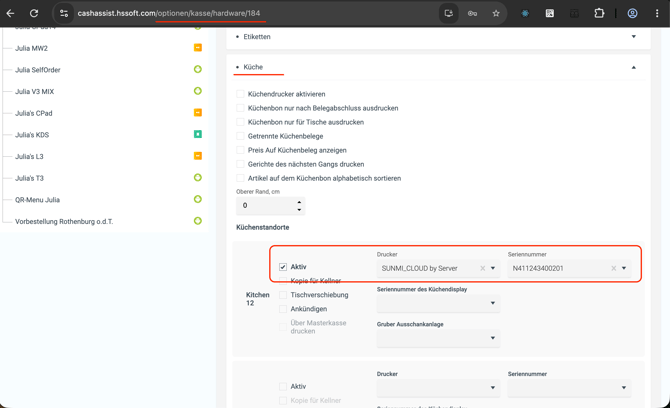Image resolution: width=670 pixels, height=408 pixels.
Task: Go back with the browser back arrow
Action: 10,13
